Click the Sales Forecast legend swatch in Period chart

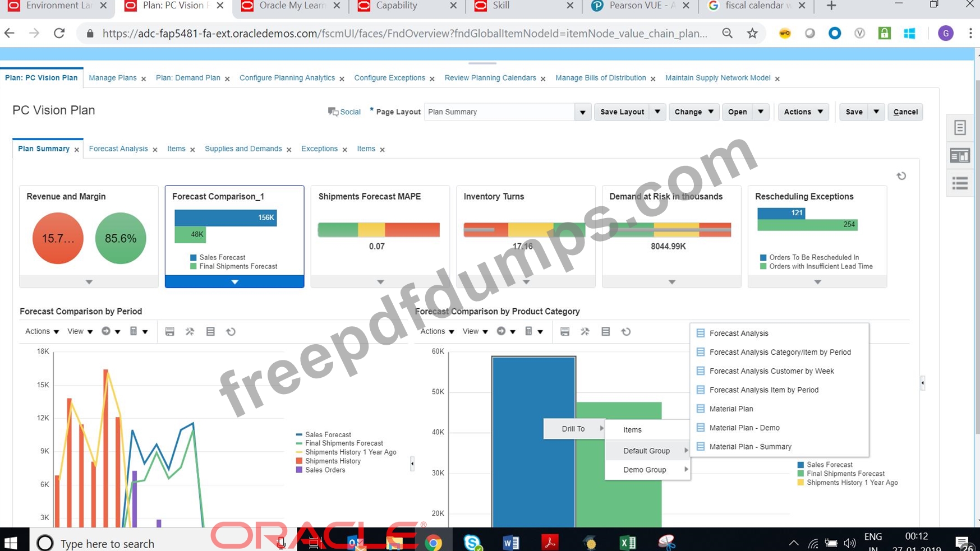pyautogui.click(x=299, y=434)
